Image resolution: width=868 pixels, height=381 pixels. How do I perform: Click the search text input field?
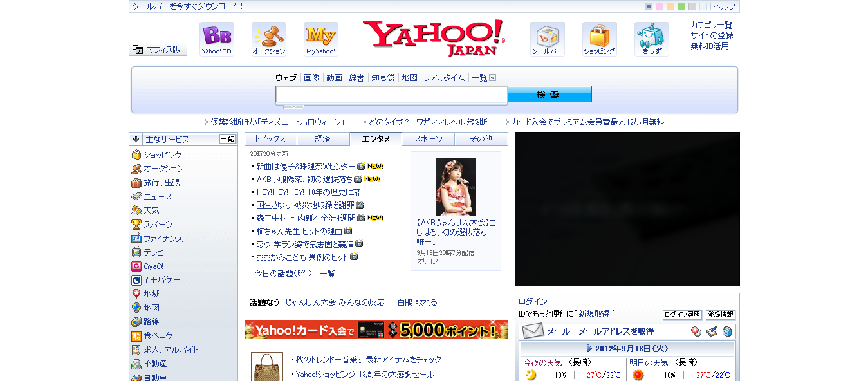392,95
